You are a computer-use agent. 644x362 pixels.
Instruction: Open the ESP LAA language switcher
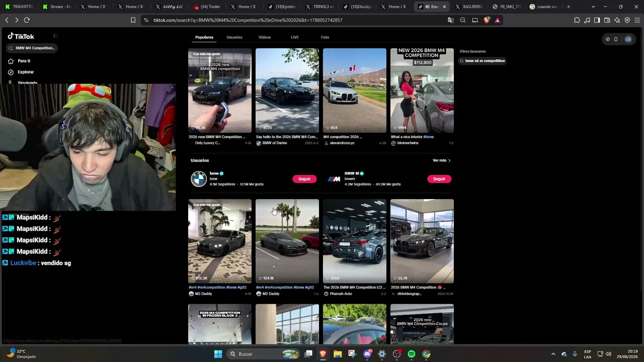(588, 354)
